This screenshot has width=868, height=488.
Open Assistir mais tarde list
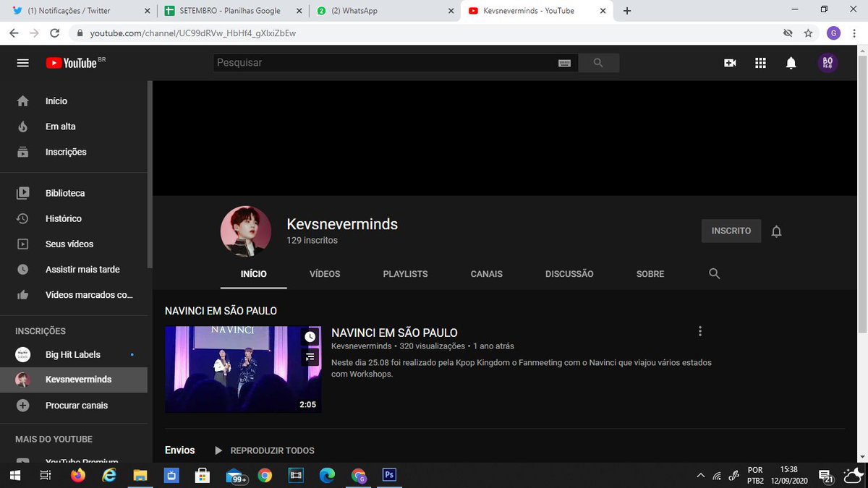tap(74, 269)
